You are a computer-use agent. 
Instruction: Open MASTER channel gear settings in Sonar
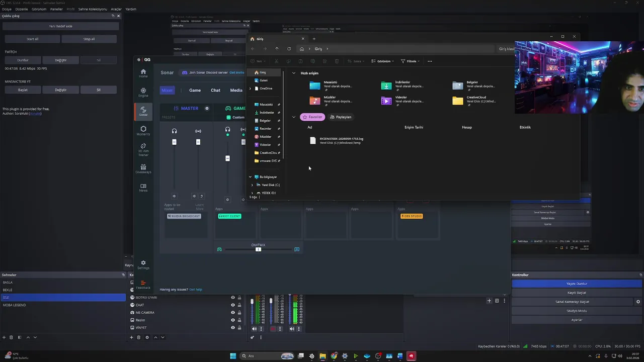(x=207, y=108)
